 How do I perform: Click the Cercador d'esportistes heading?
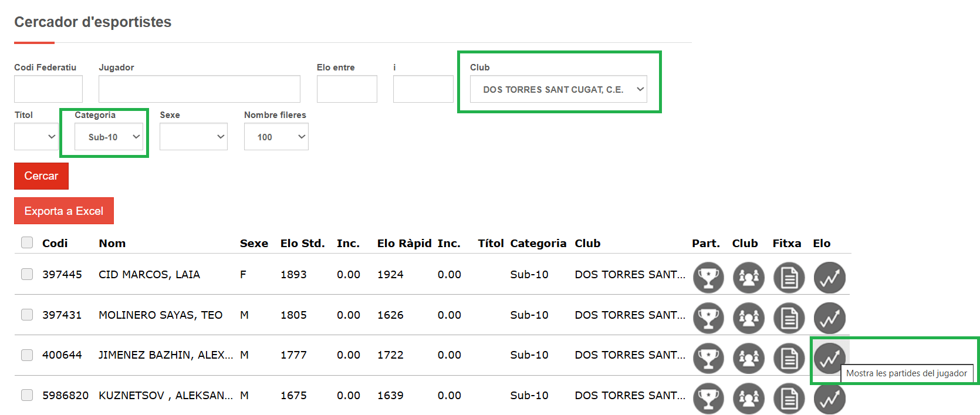93,22
